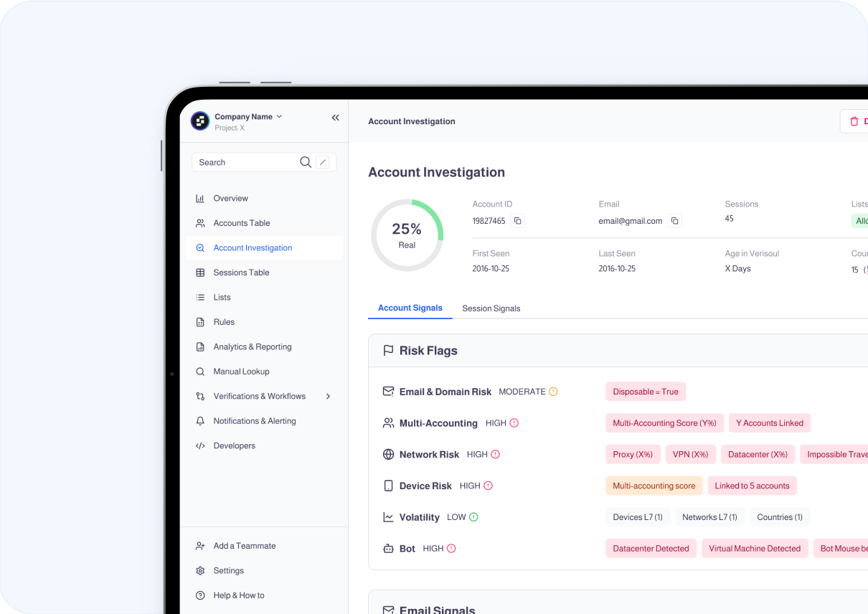Viewport: 868px width, 614px height.
Task: Click the company logo avatar
Action: click(x=200, y=121)
